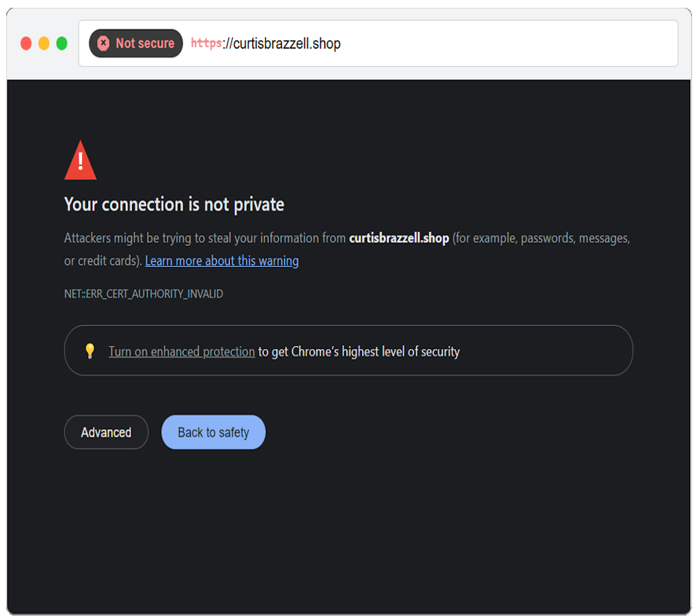Viewport: 694px width, 616px height.
Task: Follow the Turn on enhanced protection link
Action: (181, 351)
